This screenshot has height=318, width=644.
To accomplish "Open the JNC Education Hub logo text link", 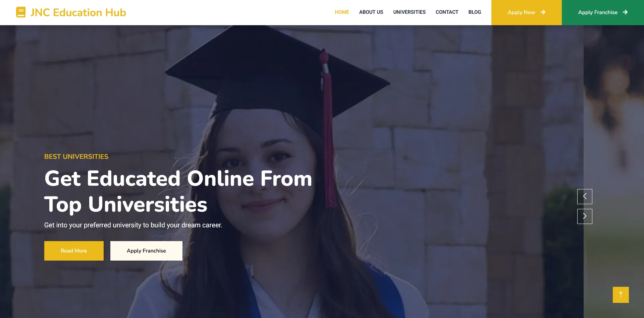I will point(78,12).
